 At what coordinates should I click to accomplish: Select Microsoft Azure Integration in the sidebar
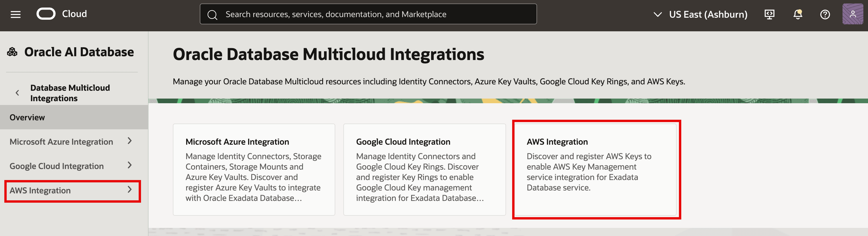point(61,142)
